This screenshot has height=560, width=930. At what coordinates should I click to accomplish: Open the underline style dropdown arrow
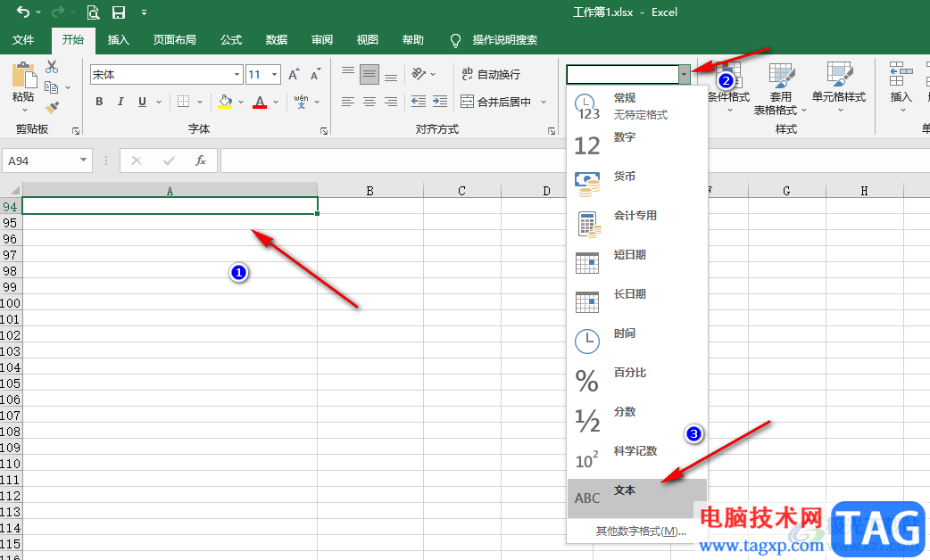point(159,102)
